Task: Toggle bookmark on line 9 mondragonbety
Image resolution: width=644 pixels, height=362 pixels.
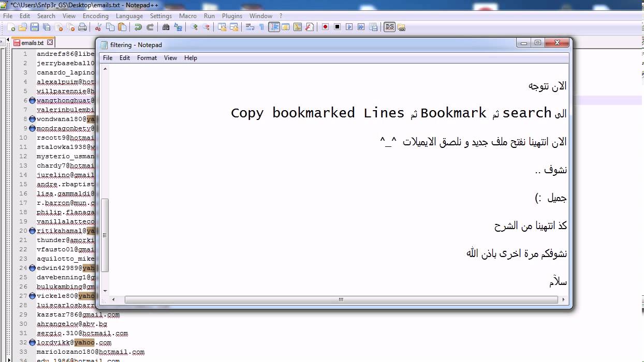Action: pos(32,128)
